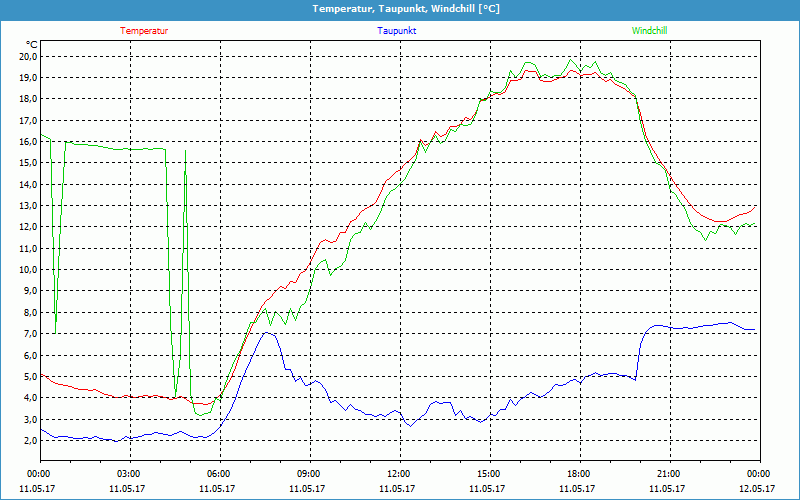Select the 9,0 y-axis tick label
Image resolution: width=800 pixels, height=500 pixels.
[x=29, y=291]
